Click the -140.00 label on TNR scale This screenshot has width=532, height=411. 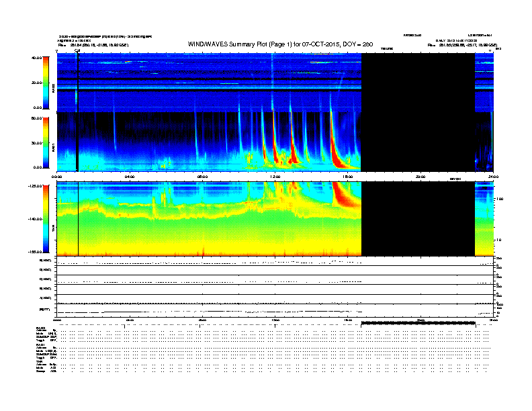point(36,219)
